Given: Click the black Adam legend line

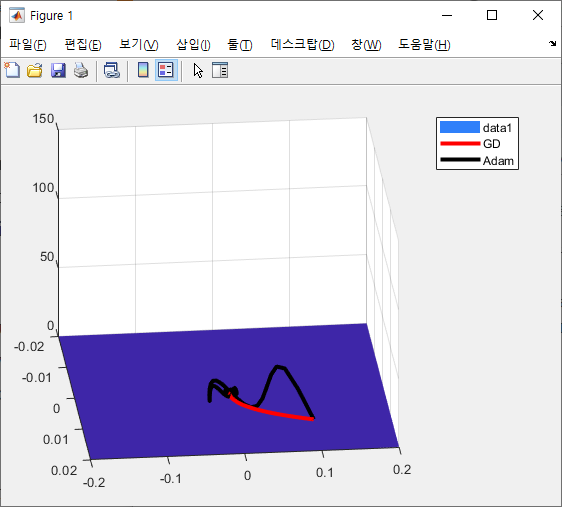Looking at the screenshot, I should [460, 160].
